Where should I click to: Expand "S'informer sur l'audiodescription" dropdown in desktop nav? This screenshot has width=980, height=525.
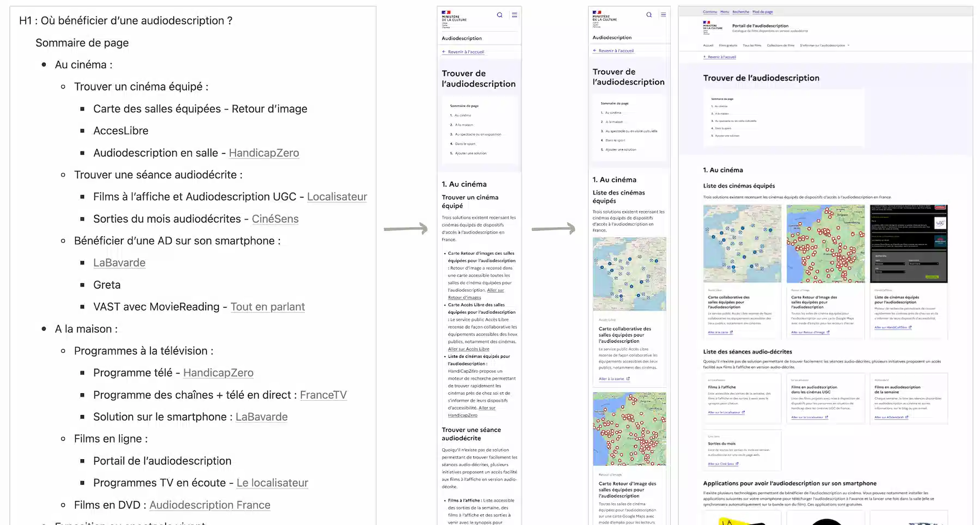click(x=824, y=46)
